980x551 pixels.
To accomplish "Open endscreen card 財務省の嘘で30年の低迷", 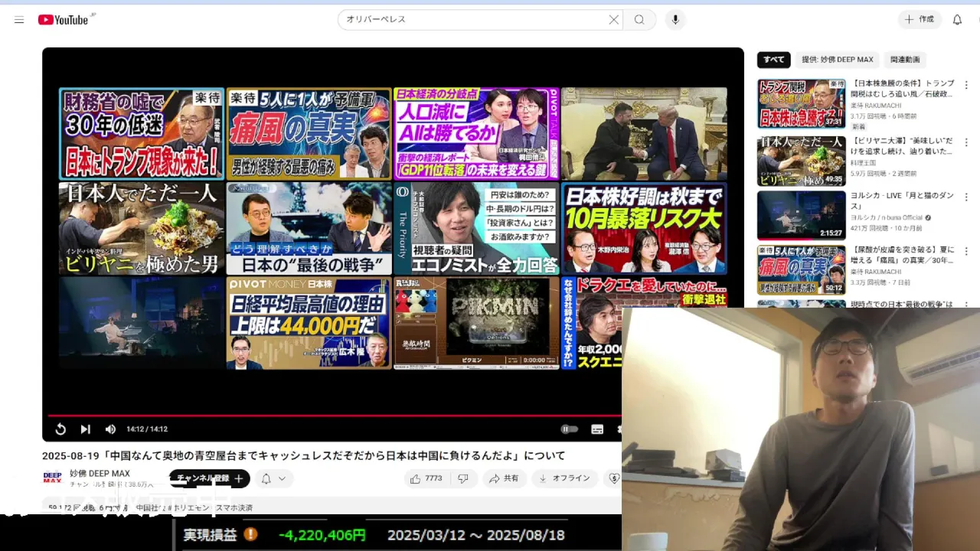I will click(x=142, y=133).
